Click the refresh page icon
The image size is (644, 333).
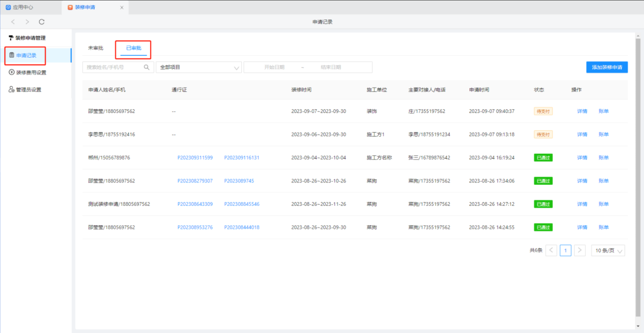[41, 22]
